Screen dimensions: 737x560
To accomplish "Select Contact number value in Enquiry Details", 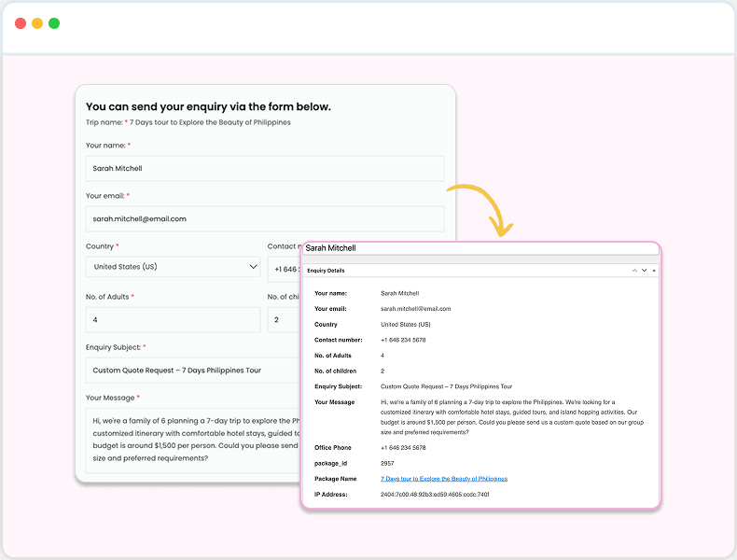I will 403,340.
